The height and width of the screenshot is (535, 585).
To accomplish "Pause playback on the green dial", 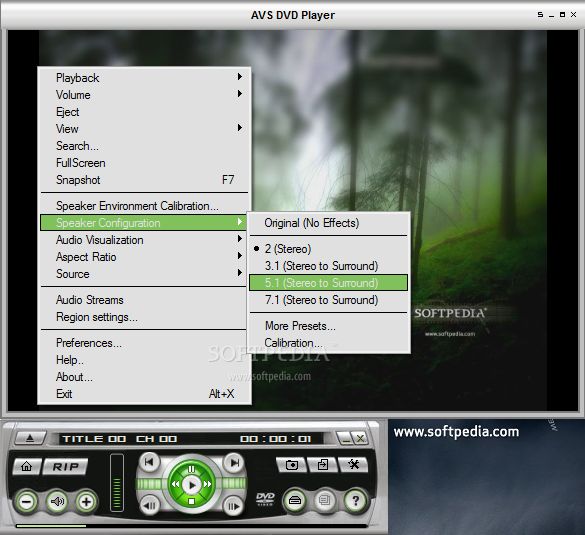I will tap(191, 469).
